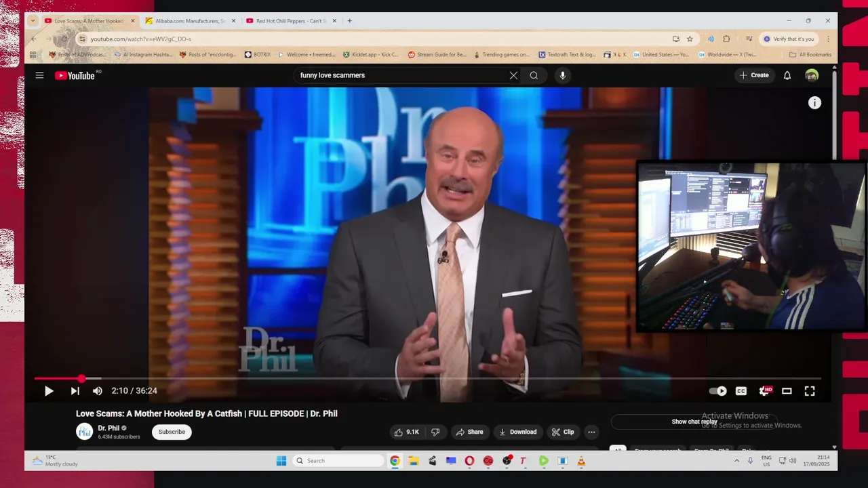Expand the tab search dropdown arrow
The width and height of the screenshot is (868, 488).
(33, 21)
